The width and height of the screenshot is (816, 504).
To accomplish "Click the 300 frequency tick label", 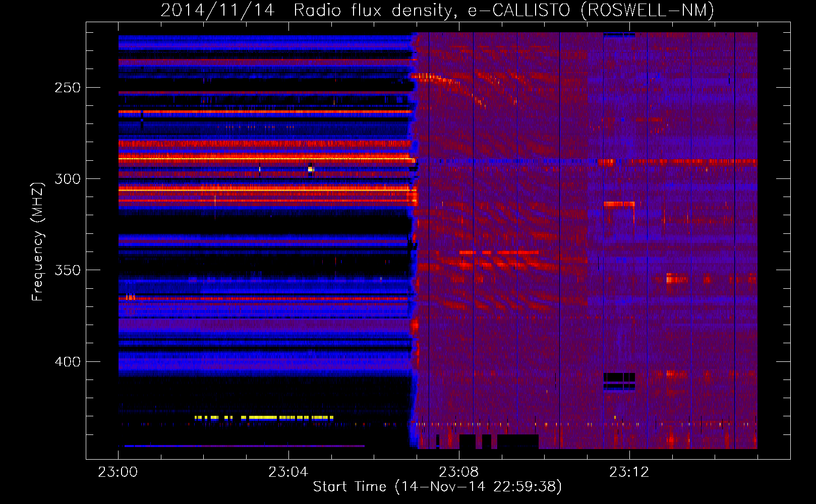I will coord(68,179).
